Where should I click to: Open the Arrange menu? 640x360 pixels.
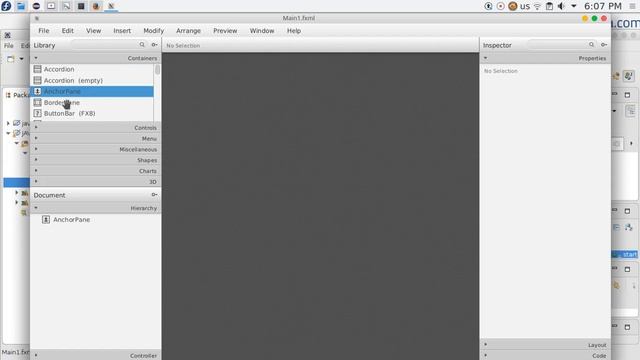tap(188, 31)
